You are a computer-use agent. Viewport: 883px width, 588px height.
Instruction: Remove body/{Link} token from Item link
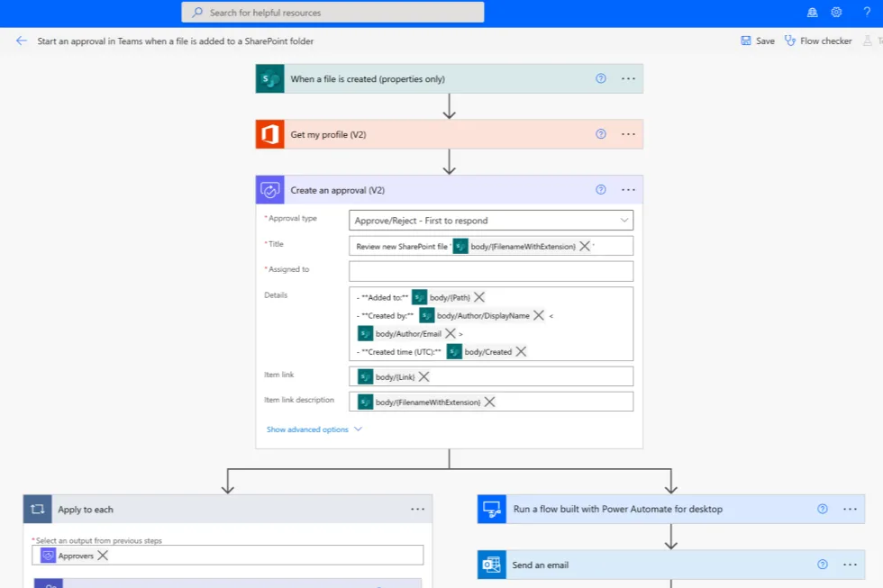point(423,376)
